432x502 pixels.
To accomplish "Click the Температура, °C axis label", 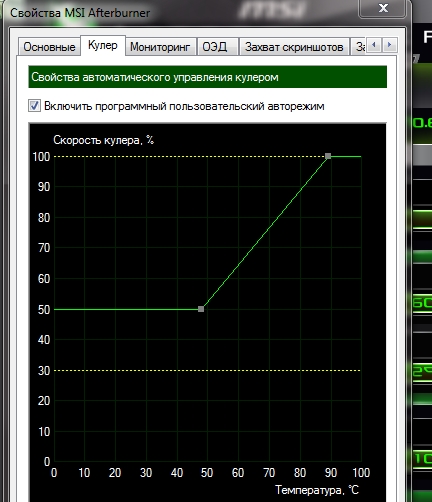I will pos(317,490).
